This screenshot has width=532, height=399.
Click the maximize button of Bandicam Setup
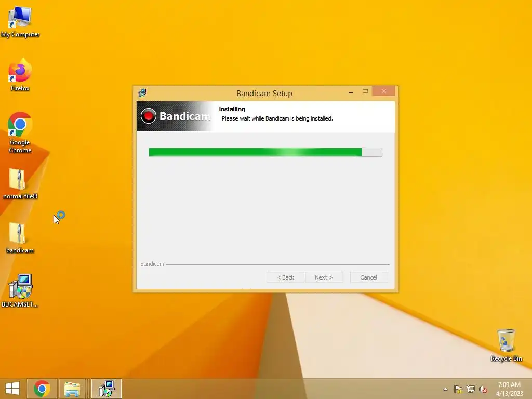pos(365,91)
